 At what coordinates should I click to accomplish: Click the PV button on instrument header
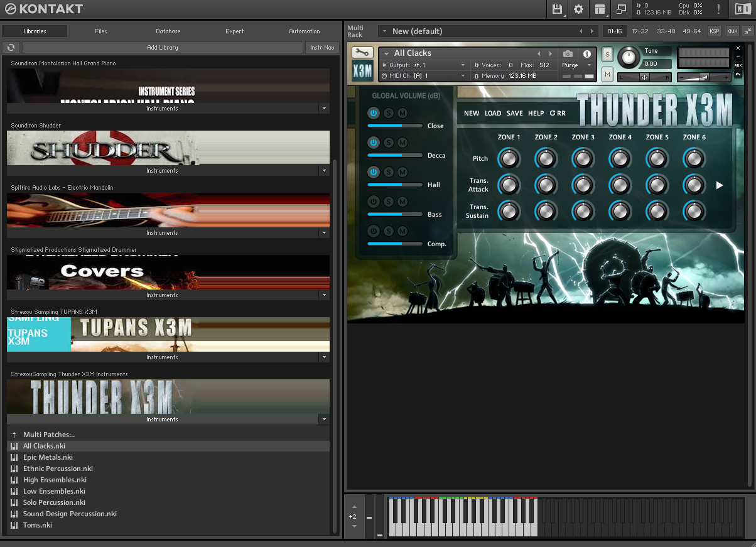click(738, 74)
